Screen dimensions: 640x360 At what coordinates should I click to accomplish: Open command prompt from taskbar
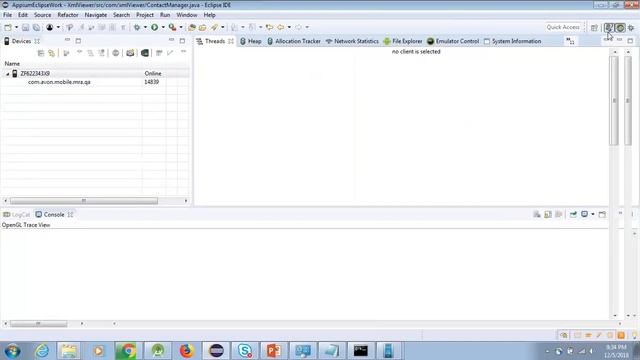pos(361,351)
